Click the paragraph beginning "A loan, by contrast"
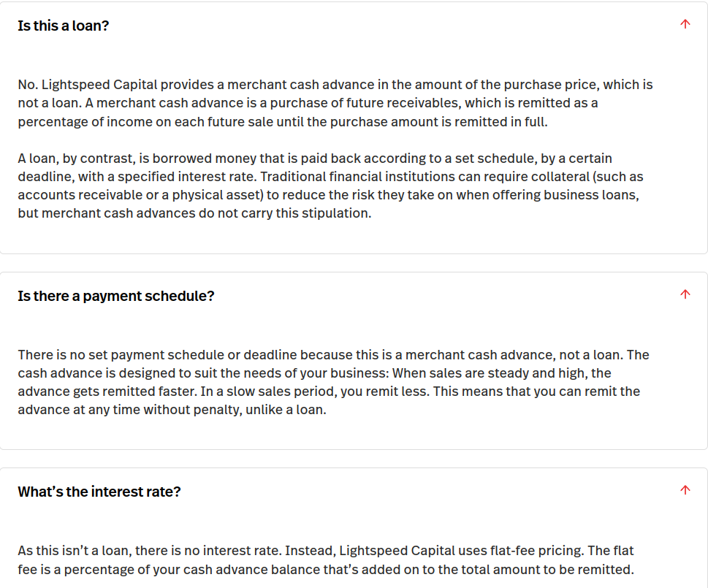708x588 pixels. [x=330, y=186]
